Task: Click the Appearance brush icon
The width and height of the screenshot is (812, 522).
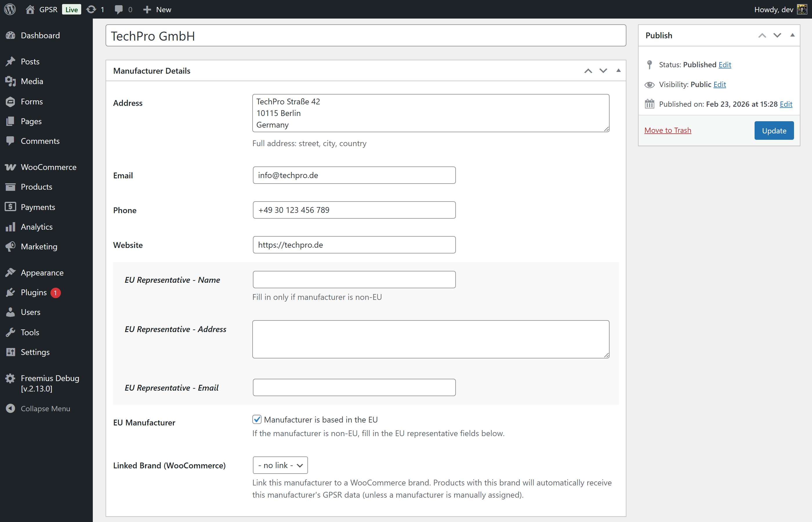Action: 10,272
